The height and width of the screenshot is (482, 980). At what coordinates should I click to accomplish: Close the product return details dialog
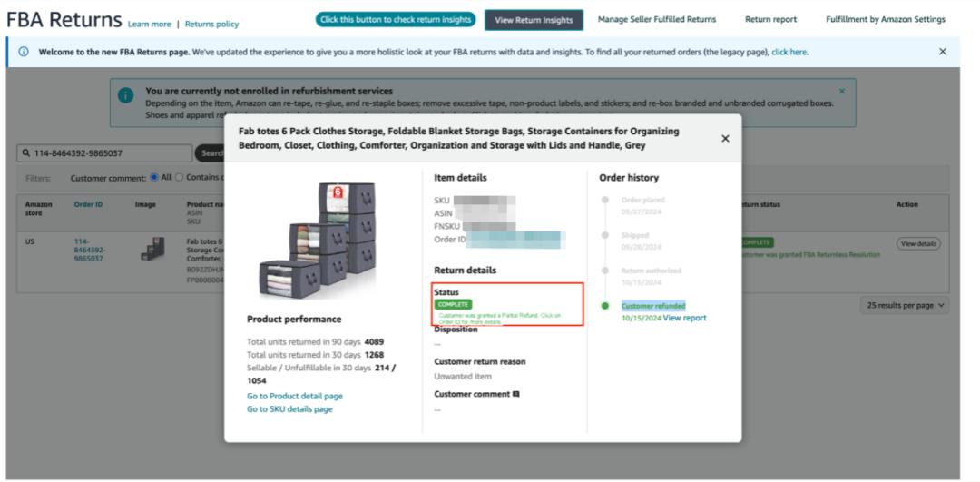pyautogui.click(x=724, y=138)
